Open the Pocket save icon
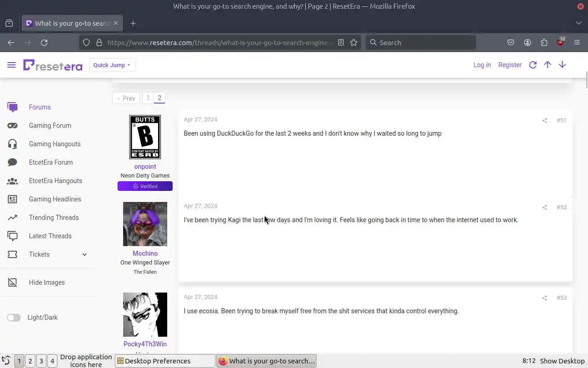The image size is (588, 368). coord(511,42)
